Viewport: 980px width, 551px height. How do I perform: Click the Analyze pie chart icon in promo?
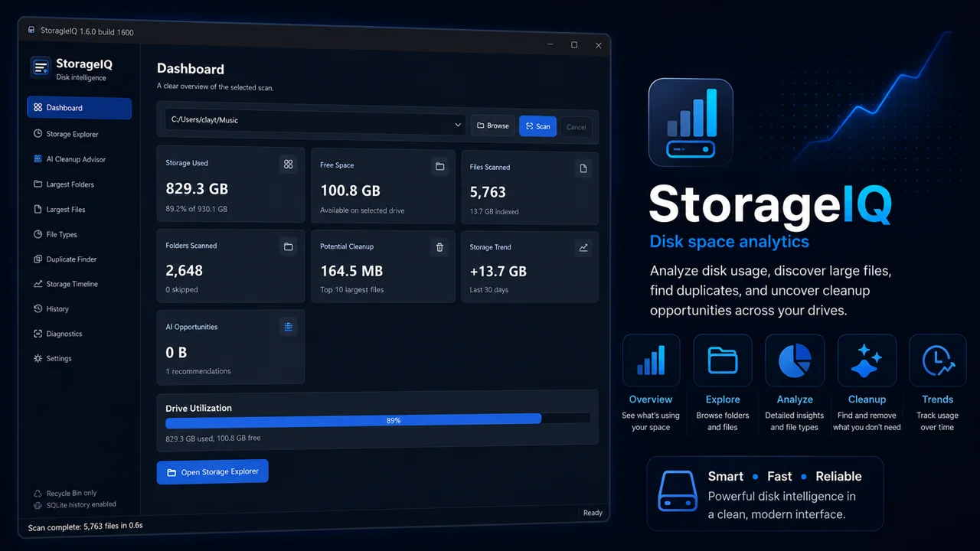(x=795, y=360)
